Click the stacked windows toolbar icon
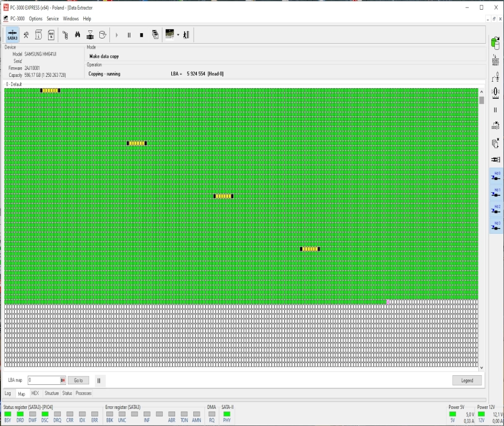The width and height of the screenshot is (504, 426). tap(155, 35)
